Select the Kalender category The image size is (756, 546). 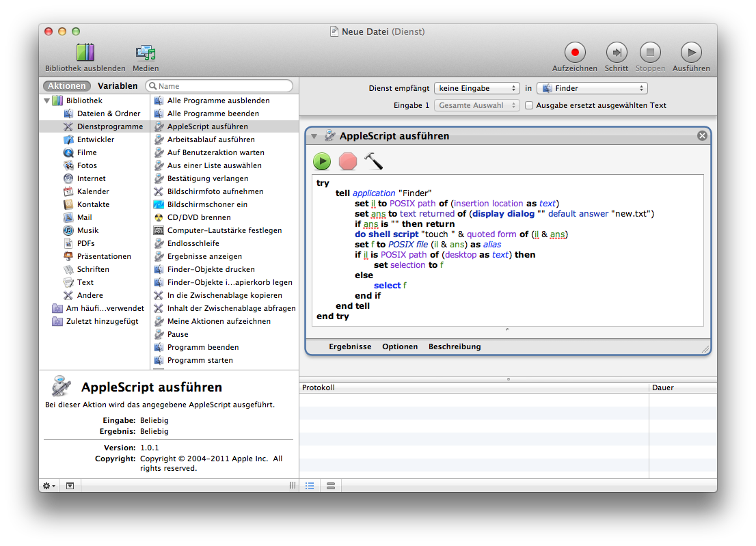(94, 192)
